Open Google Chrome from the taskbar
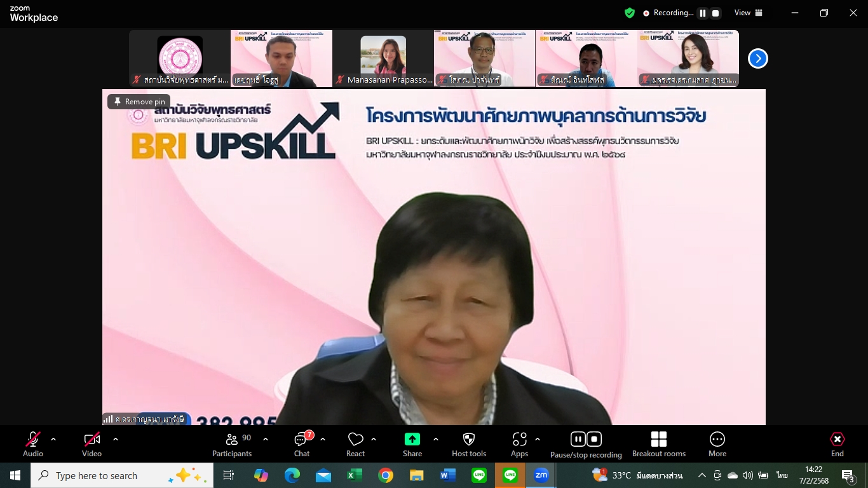 click(386, 475)
